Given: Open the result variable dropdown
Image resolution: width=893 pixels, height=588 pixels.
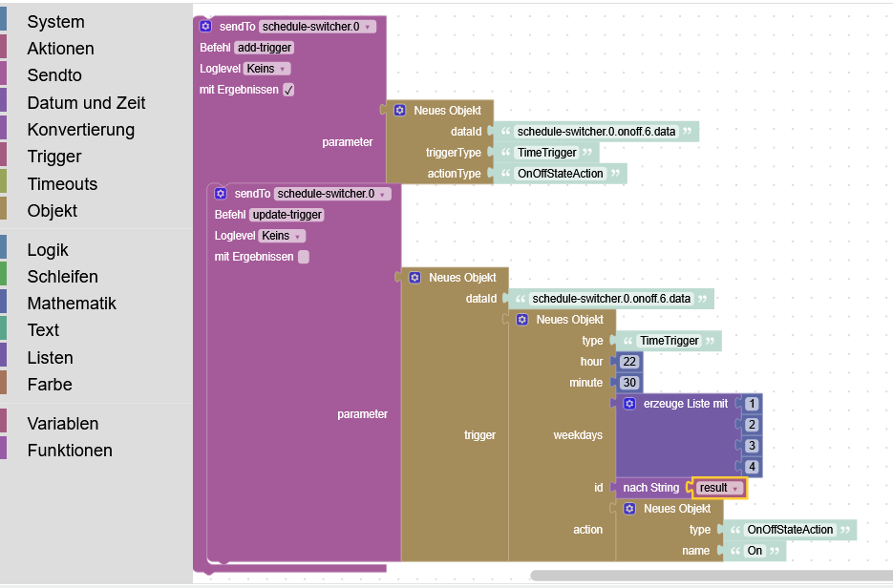Looking at the screenshot, I should tap(719, 488).
